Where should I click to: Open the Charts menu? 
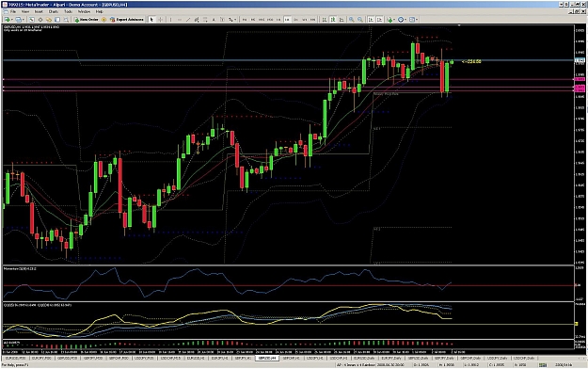54,11
